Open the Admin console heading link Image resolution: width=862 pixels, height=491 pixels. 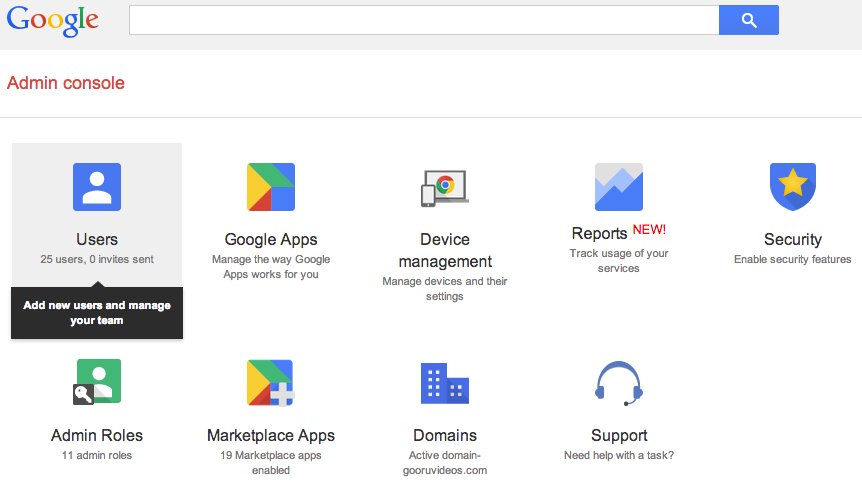click(66, 83)
